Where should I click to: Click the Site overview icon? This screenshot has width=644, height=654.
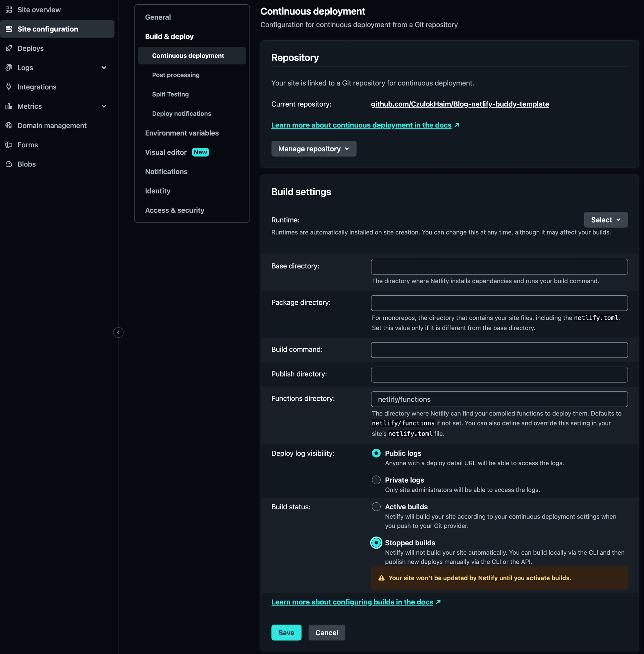[x=9, y=9]
